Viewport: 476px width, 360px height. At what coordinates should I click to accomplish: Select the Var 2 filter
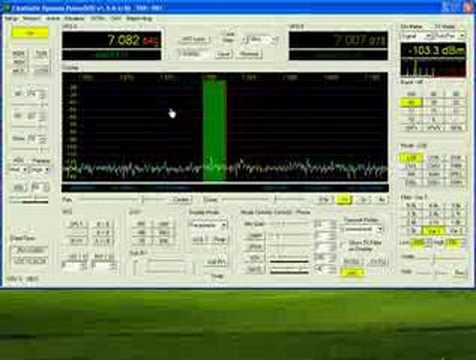click(456, 231)
